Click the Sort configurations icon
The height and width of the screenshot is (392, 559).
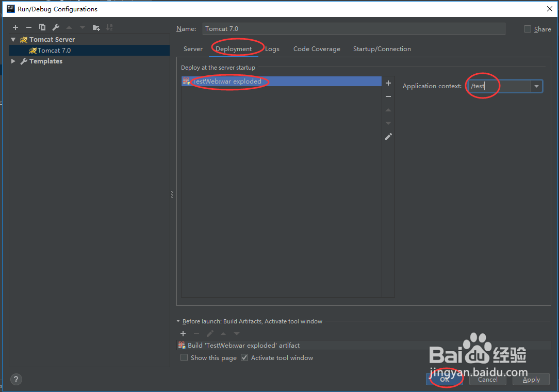coord(109,27)
